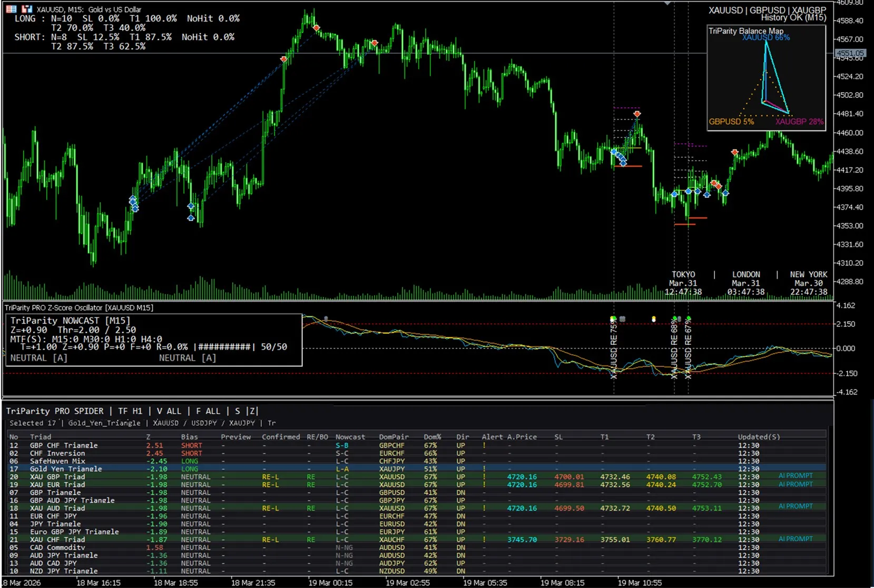Click the TriParity PRO SPIDER title
This screenshot has height=588, width=874.
coord(55,411)
